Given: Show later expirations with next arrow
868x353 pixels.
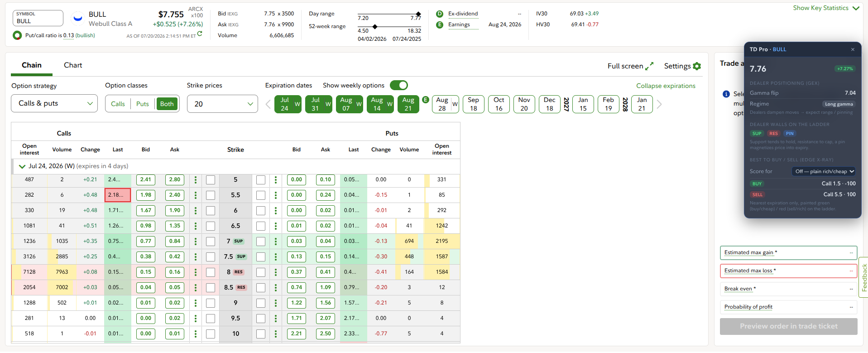Looking at the screenshot, I should (x=659, y=105).
